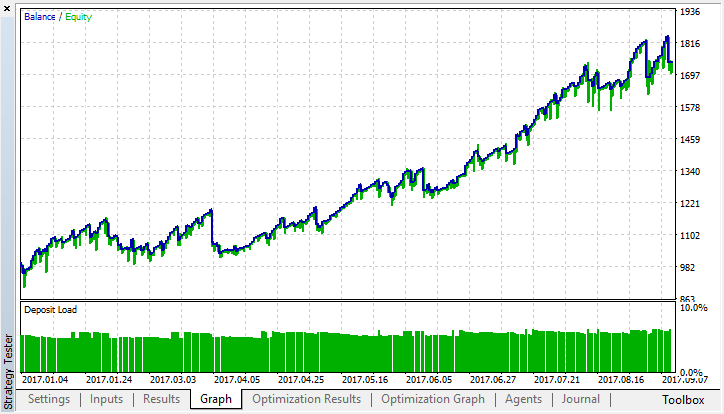This screenshot has width=724, height=414.
Task: Click the 1578 axis value
Action: (690, 108)
